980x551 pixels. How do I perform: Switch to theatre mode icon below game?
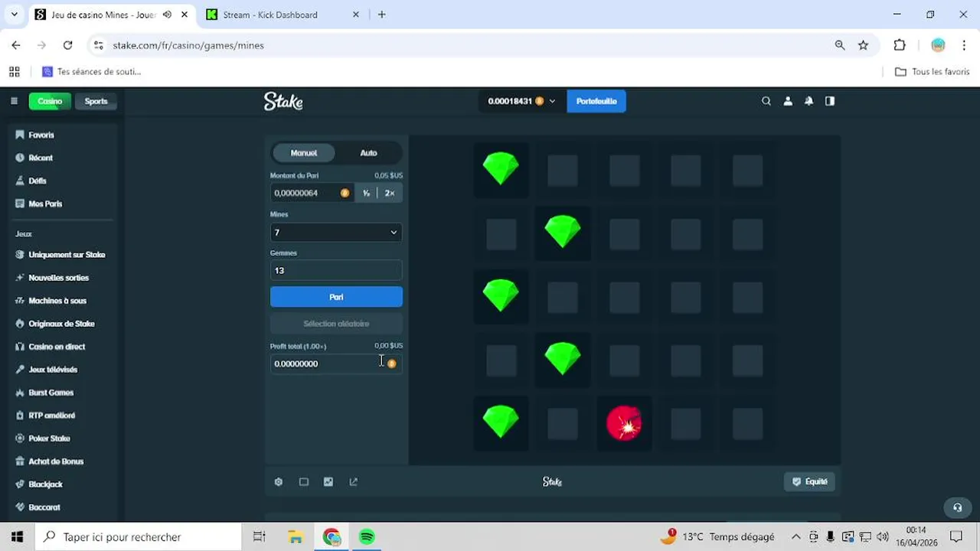click(x=304, y=482)
